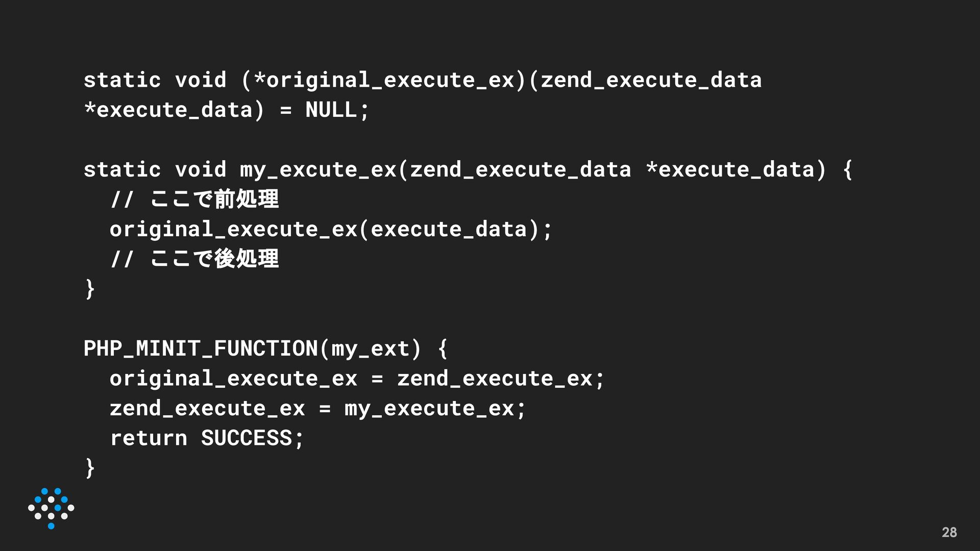Click the word NULL in the code

(331, 110)
